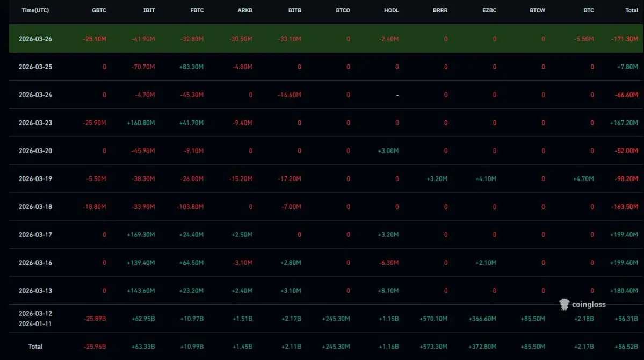Click the +180.40M total value
The image size is (644, 360).
pyautogui.click(x=624, y=291)
